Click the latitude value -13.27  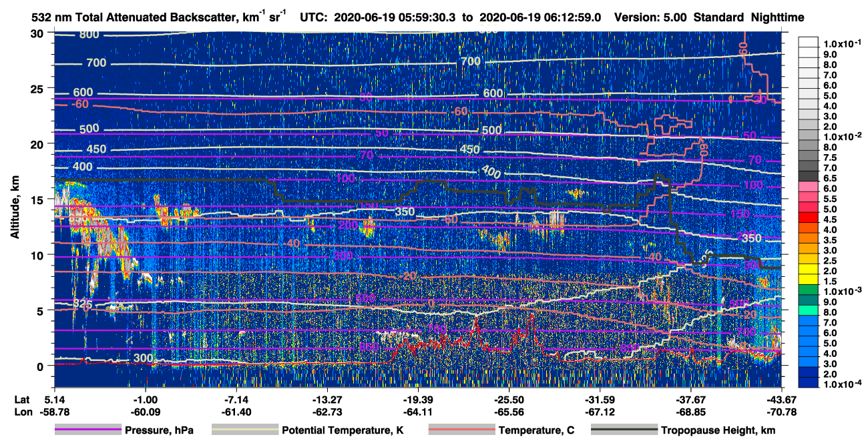[327, 400]
